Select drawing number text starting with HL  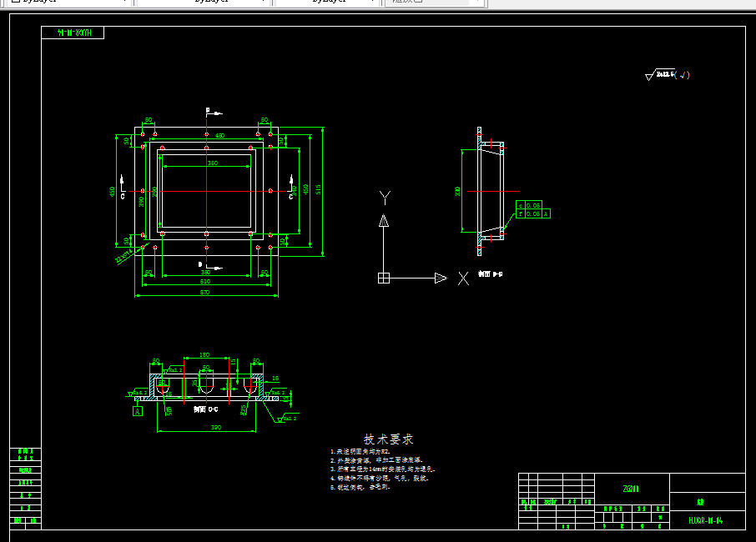click(706, 520)
